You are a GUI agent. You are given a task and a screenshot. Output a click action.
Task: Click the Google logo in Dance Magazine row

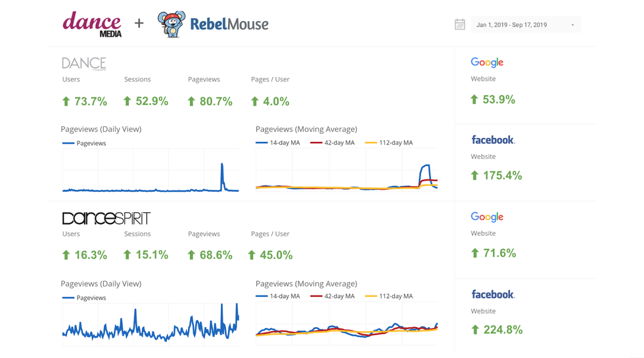tap(487, 62)
